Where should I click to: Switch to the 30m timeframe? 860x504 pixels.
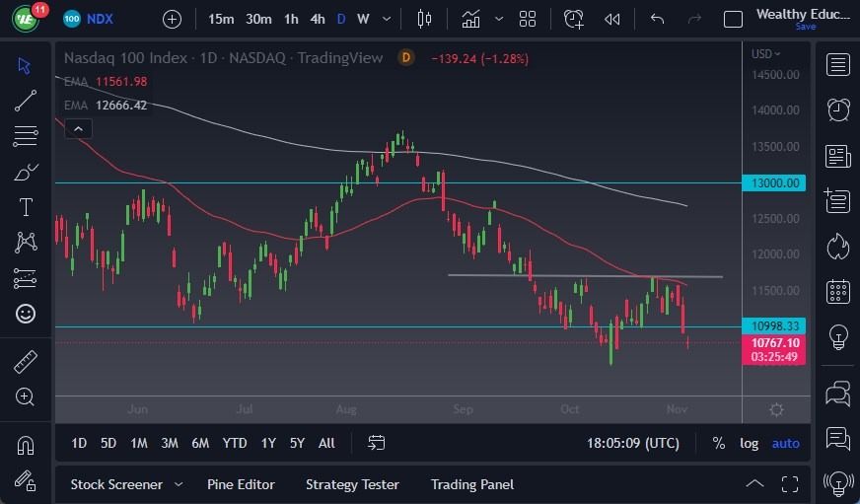pyautogui.click(x=258, y=20)
